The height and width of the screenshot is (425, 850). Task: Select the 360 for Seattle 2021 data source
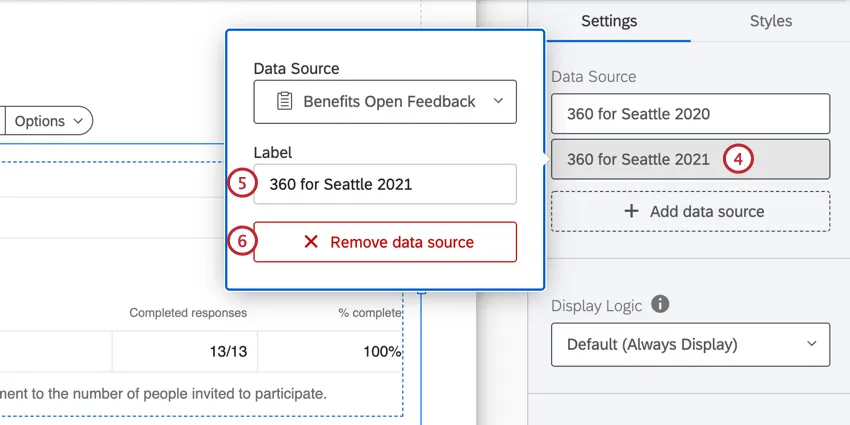click(x=638, y=159)
